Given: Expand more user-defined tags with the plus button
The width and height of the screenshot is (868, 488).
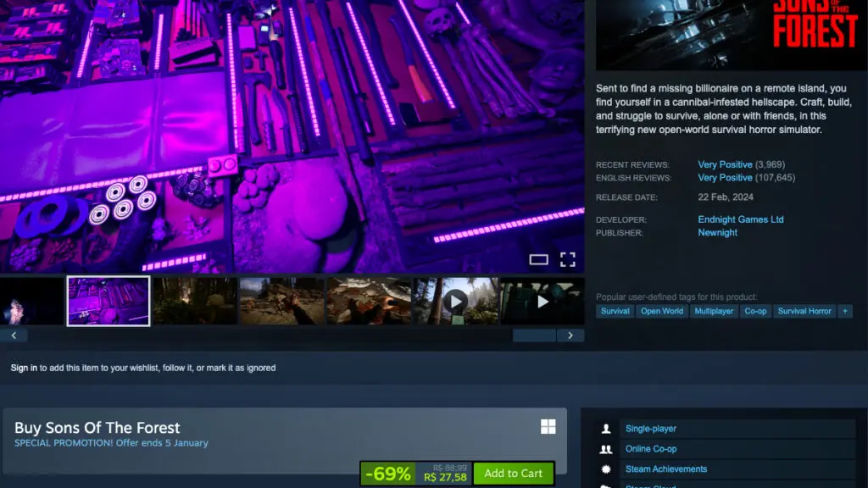Looking at the screenshot, I should 843,311.
